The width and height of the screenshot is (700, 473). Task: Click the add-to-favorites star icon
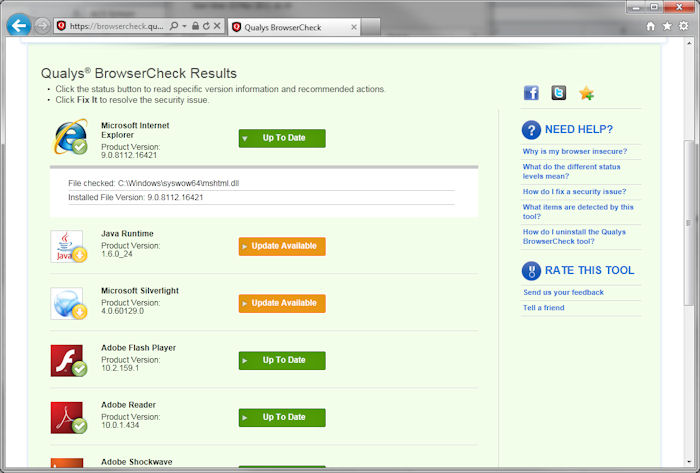[x=586, y=93]
